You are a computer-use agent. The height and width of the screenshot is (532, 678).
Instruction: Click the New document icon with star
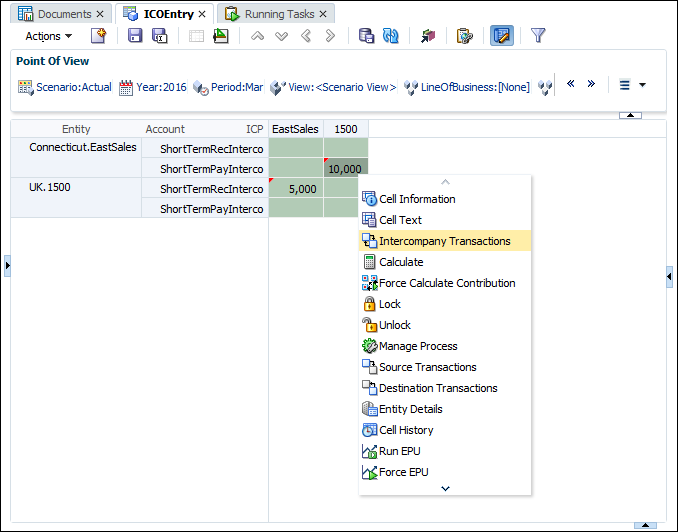click(x=99, y=35)
